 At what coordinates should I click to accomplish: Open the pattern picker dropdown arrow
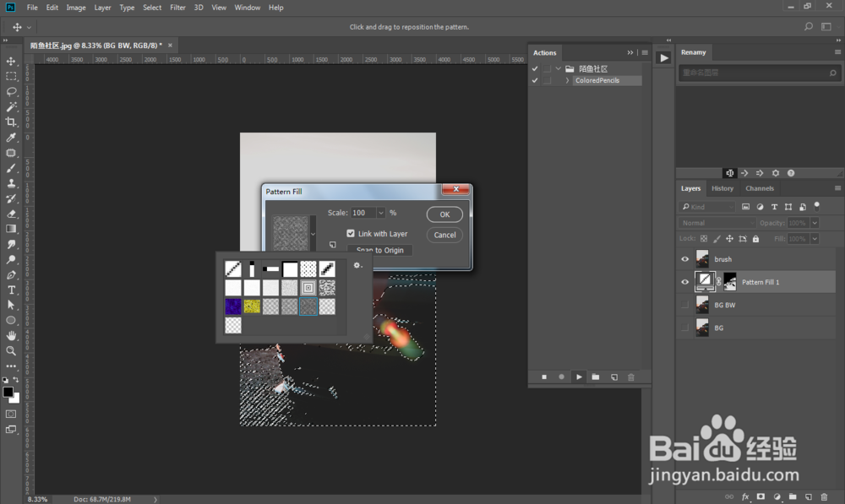pyautogui.click(x=313, y=234)
